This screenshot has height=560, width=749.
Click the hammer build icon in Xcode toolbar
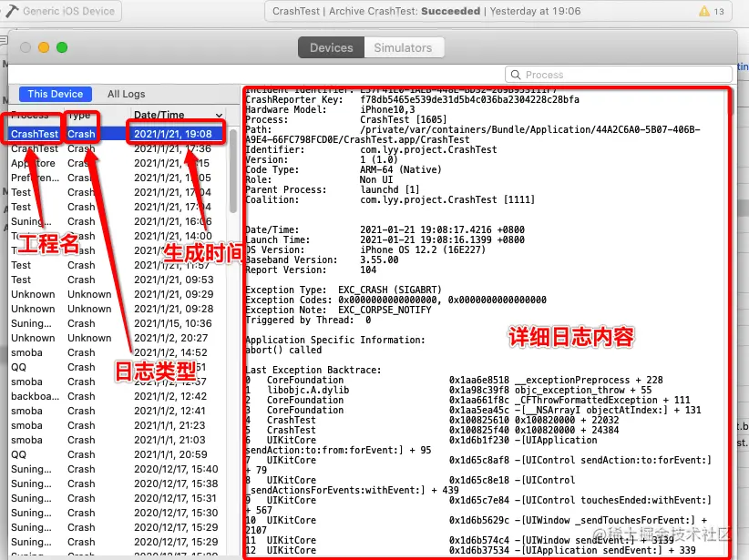pyautogui.click(x=12, y=11)
